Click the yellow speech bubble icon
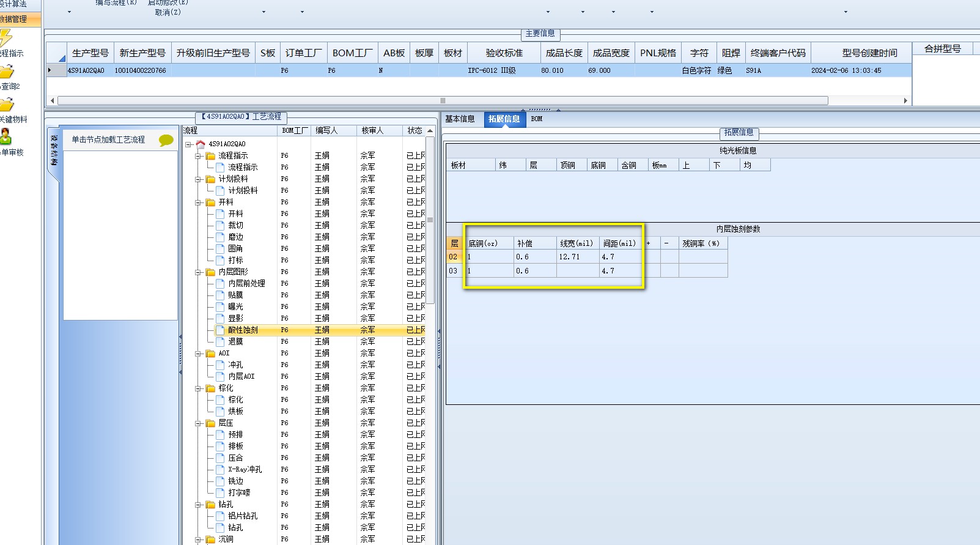The width and height of the screenshot is (980, 545). (x=166, y=140)
